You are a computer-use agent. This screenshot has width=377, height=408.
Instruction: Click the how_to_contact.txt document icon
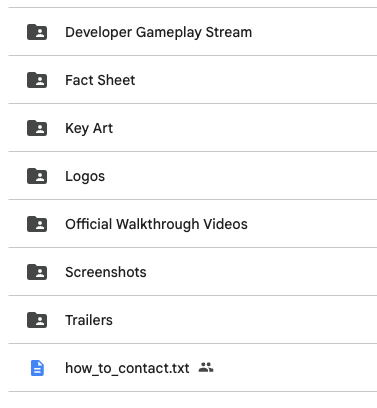coord(37,368)
